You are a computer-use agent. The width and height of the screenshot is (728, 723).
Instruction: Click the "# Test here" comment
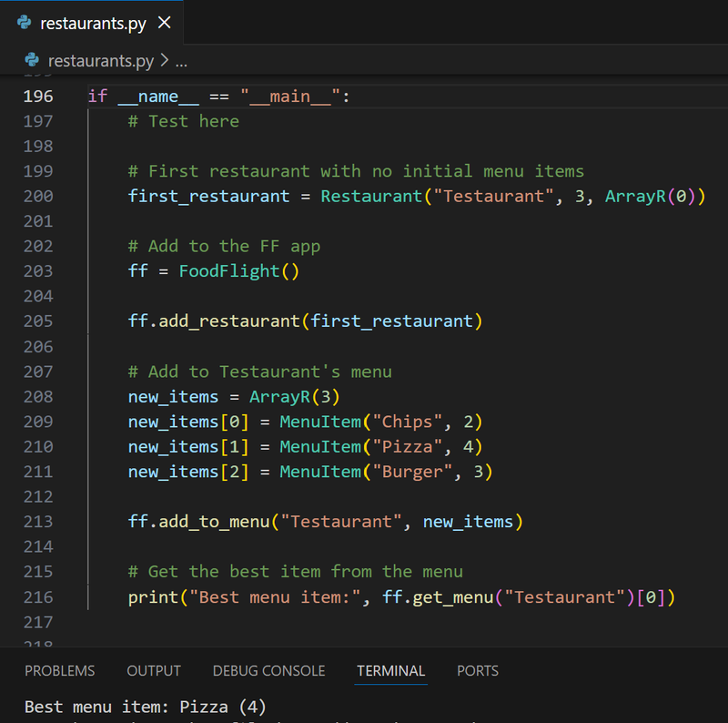[x=183, y=121]
